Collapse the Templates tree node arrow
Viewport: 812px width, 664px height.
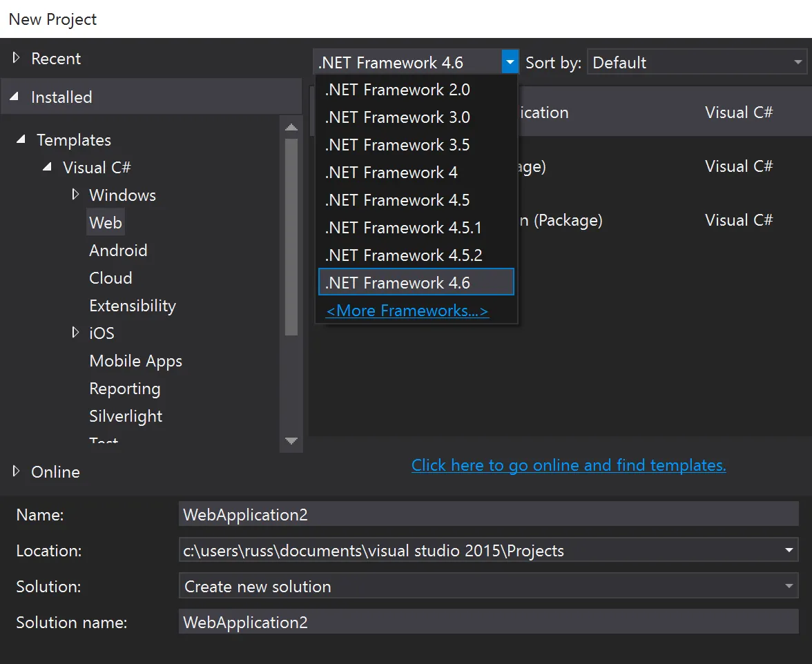[22, 140]
